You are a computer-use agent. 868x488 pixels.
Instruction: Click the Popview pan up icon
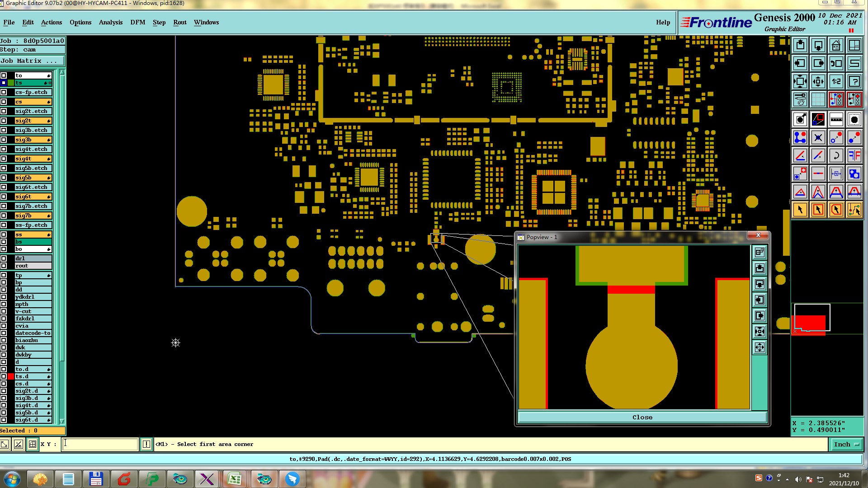coord(759,268)
